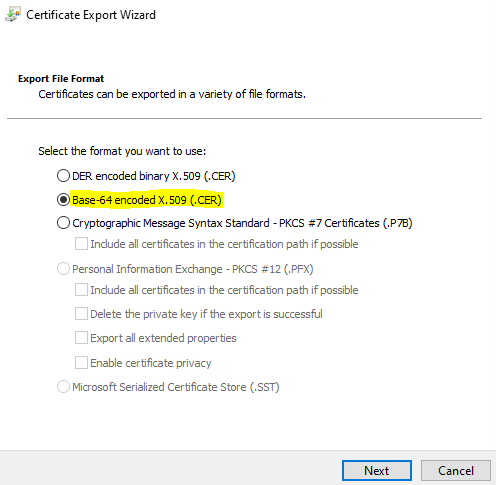Click the 'Export all extended properties' label text
The width and height of the screenshot is (496, 485).
(x=163, y=338)
